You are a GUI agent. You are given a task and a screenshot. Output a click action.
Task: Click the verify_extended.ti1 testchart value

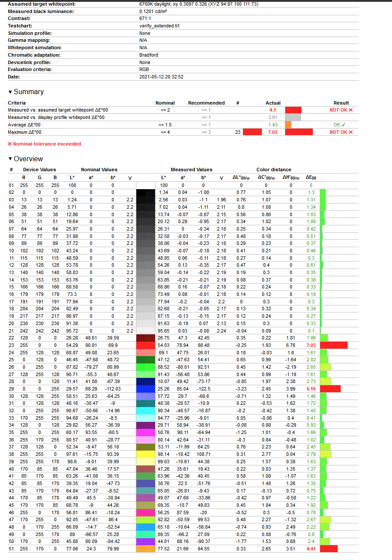(x=159, y=26)
